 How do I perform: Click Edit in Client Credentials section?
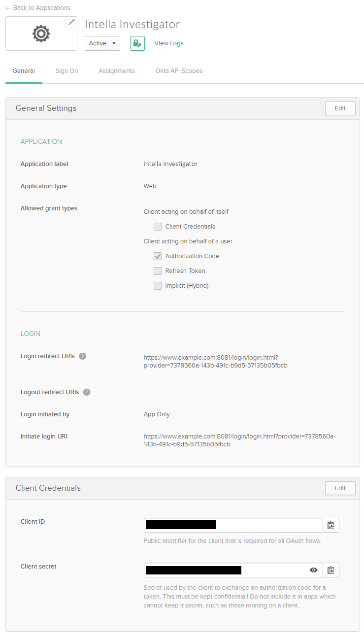340,488
